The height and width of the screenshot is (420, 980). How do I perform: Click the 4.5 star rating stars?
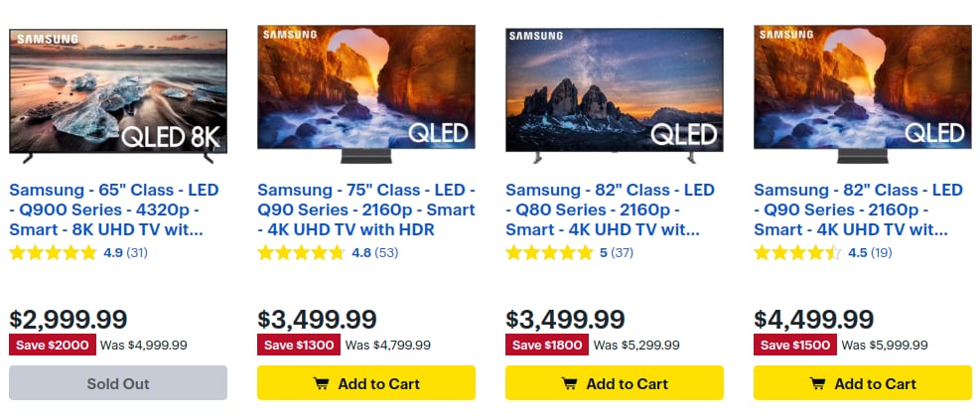click(797, 253)
